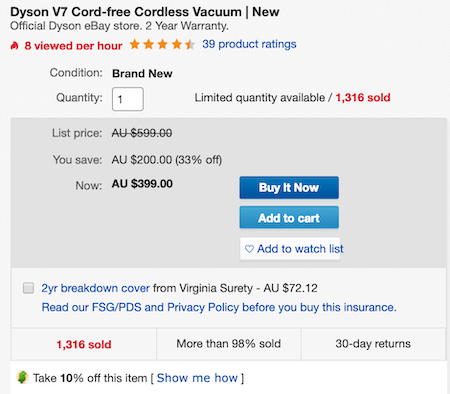Click the flame icon beside viewed per hour
This screenshot has height=394, width=450.
coord(14,45)
